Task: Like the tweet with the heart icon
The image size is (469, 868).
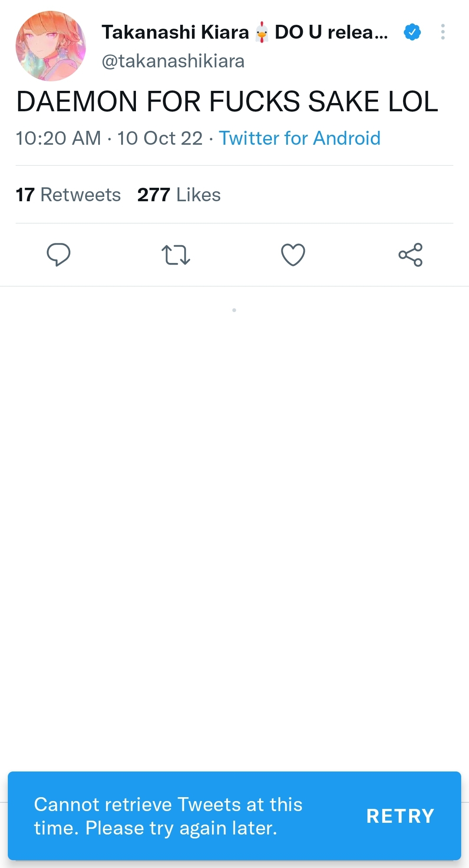Action: [293, 255]
